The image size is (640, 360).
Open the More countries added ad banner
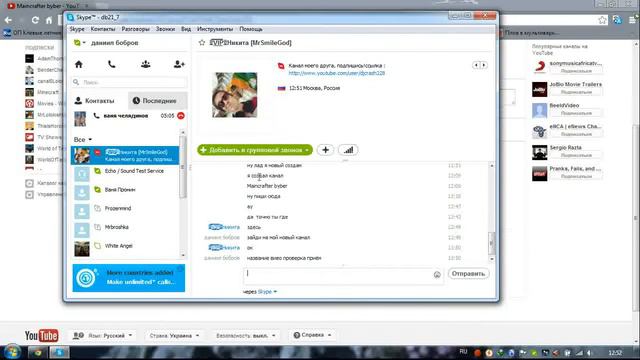tap(129, 278)
